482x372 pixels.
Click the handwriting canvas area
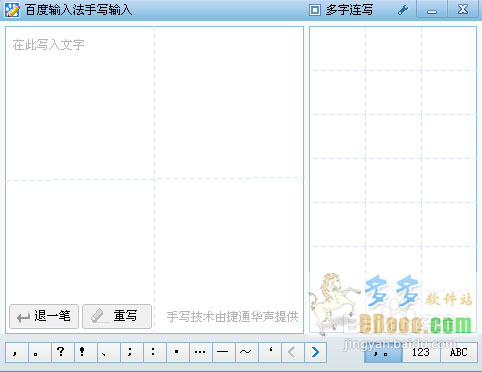click(x=154, y=180)
